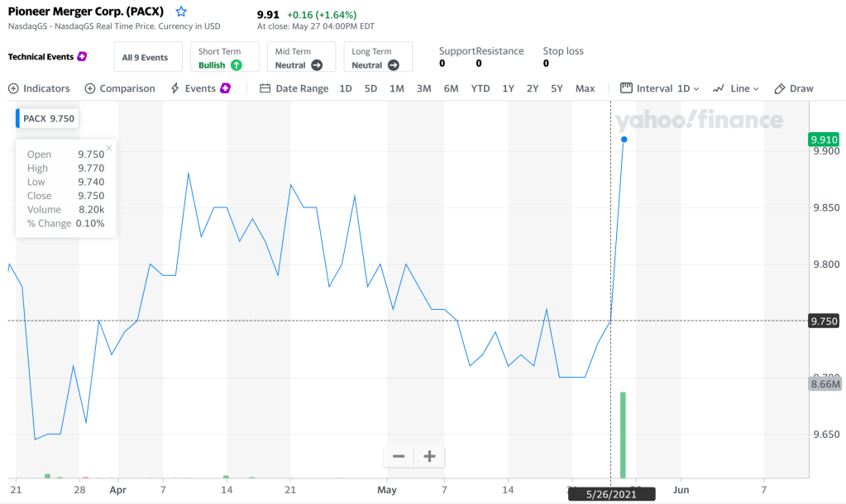Activate the Draw pencil tool
This screenshot has width=846, height=504.
(794, 88)
